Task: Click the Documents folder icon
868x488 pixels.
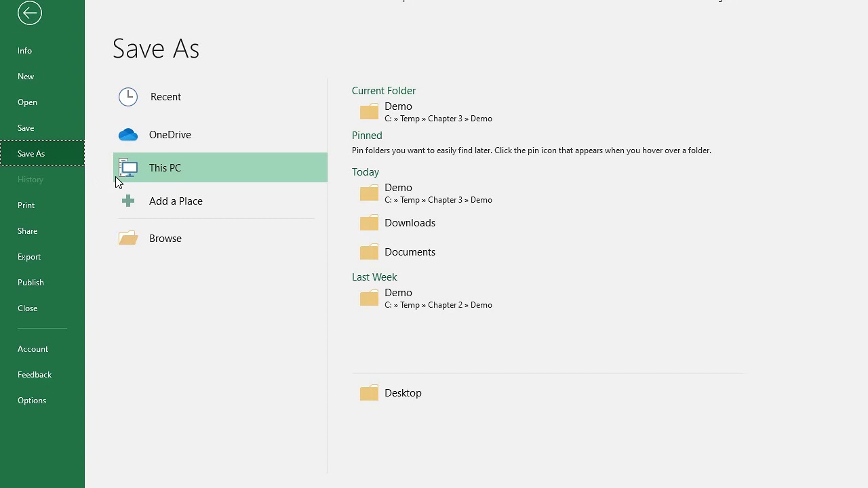Action: click(369, 251)
